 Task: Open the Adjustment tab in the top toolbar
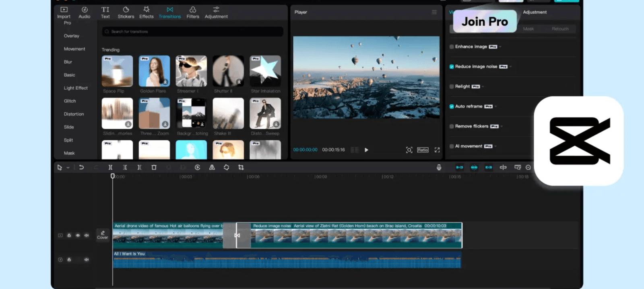click(216, 12)
